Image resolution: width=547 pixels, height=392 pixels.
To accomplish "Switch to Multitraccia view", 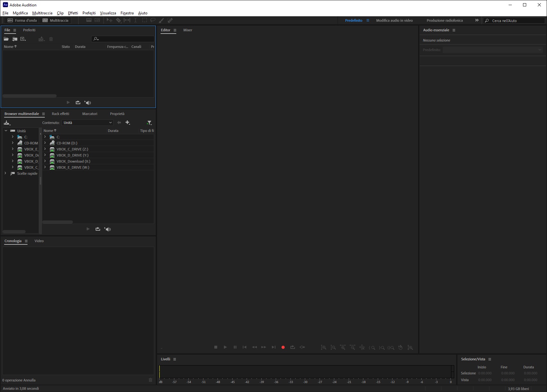I will click(x=56, y=20).
